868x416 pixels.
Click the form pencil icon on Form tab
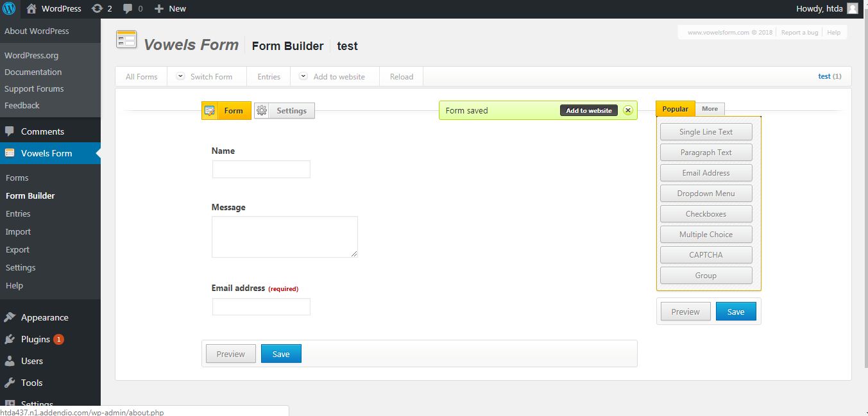click(x=210, y=110)
